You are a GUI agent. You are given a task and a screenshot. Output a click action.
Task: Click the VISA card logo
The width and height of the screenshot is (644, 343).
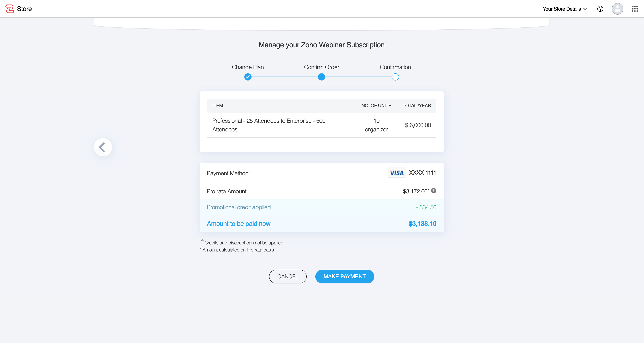396,173
